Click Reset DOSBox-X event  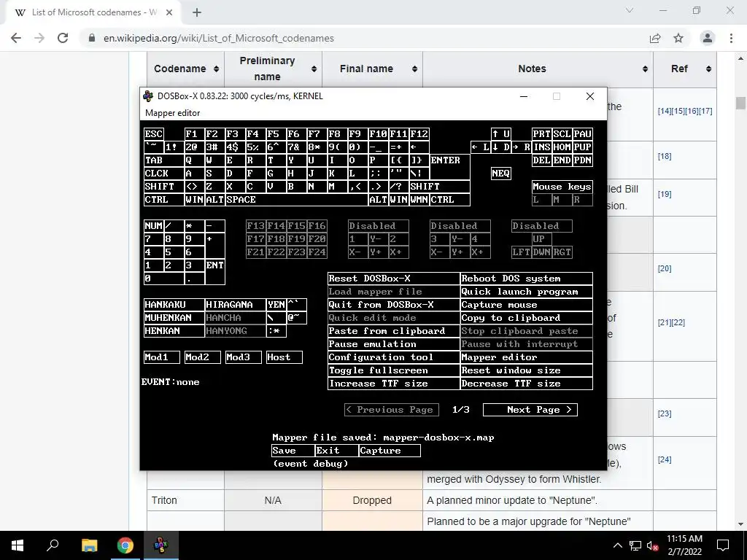tap(393, 278)
